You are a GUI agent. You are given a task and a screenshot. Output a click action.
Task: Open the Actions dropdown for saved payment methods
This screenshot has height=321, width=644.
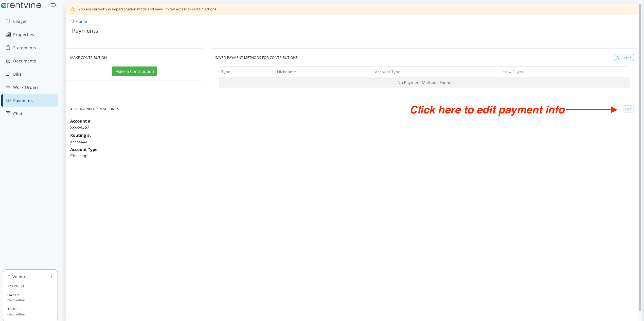click(624, 58)
